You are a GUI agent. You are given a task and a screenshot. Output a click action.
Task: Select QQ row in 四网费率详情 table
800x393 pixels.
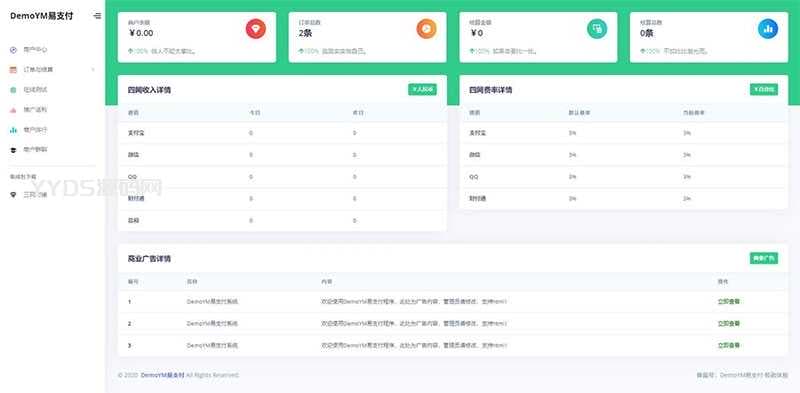click(x=623, y=177)
